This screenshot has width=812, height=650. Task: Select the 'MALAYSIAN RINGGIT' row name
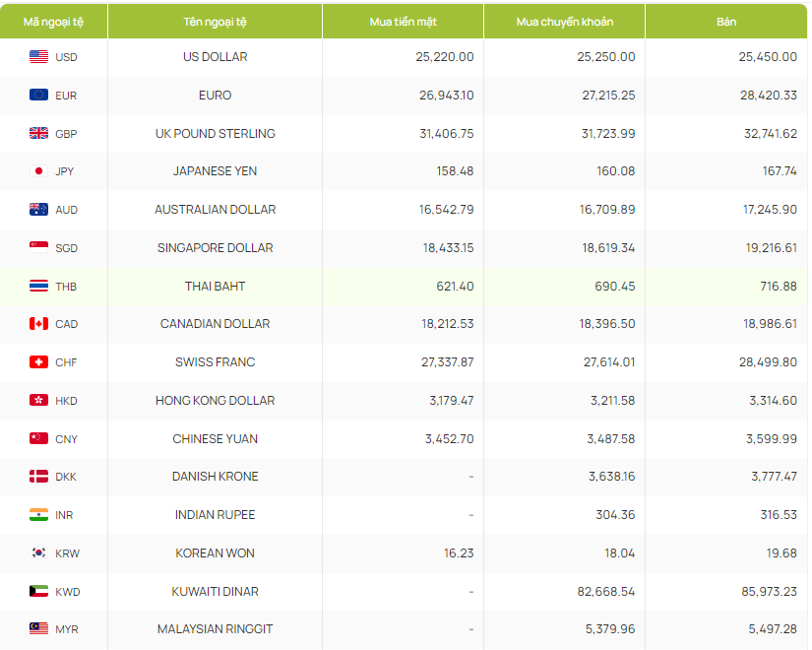[x=215, y=629]
